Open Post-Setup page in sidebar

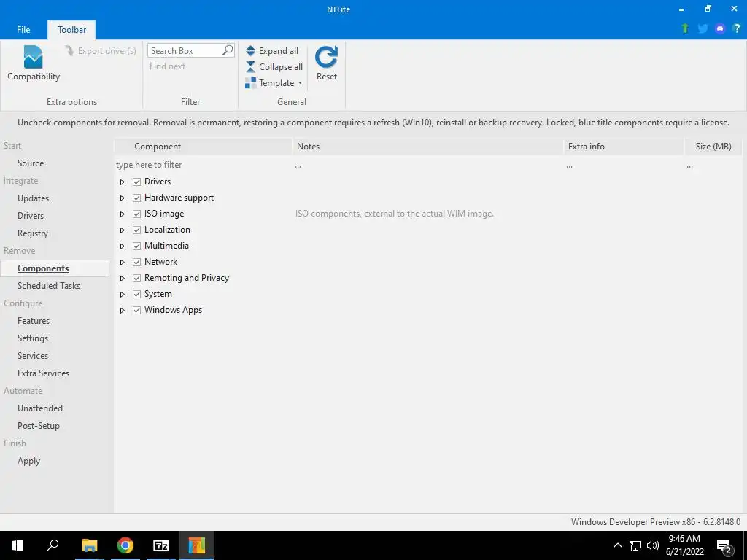tap(38, 426)
